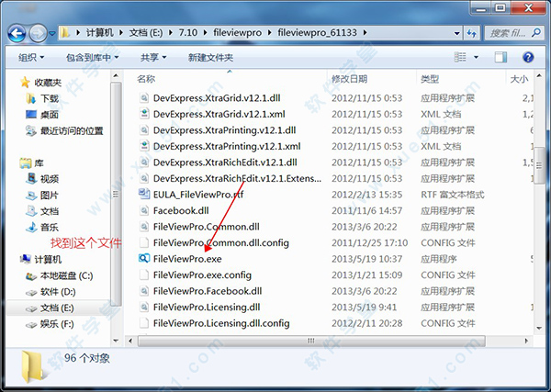The image size is (551, 392).
Task: Sort by the 类型 column header
Action: 430,79
